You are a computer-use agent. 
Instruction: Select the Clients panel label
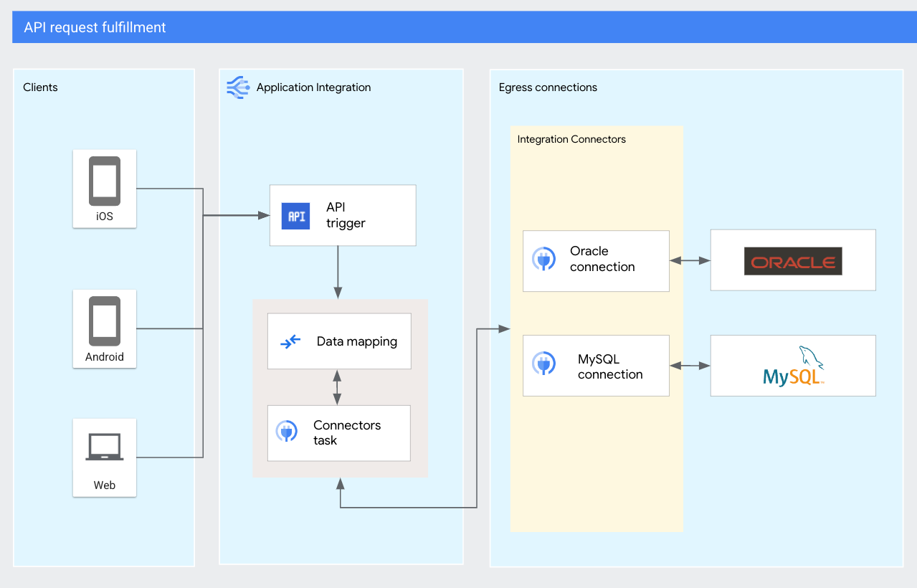(x=40, y=87)
